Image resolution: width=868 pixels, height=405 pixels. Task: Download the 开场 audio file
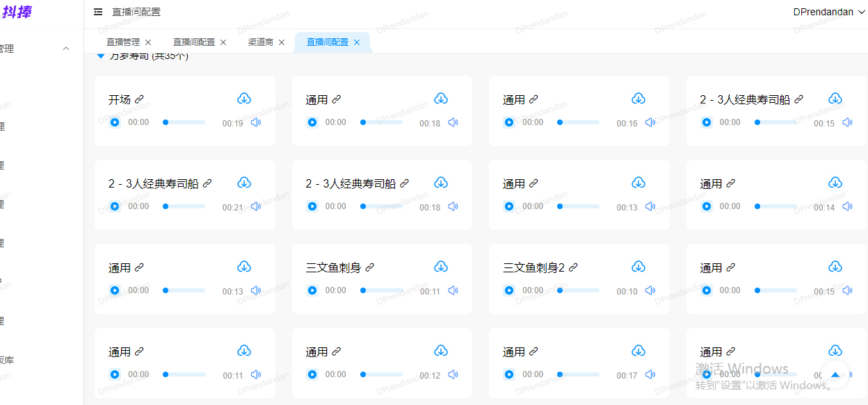[x=244, y=98]
